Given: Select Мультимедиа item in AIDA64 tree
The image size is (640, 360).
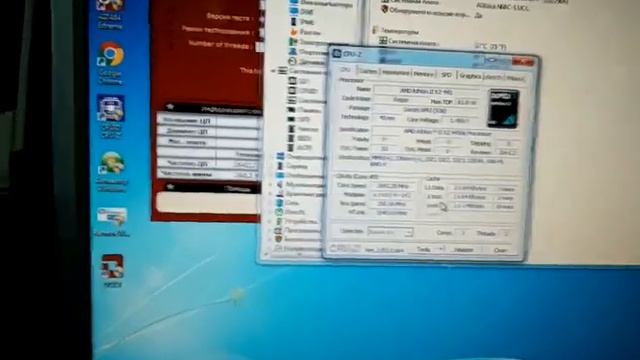Looking at the screenshot, I should click(x=300, y=184).
